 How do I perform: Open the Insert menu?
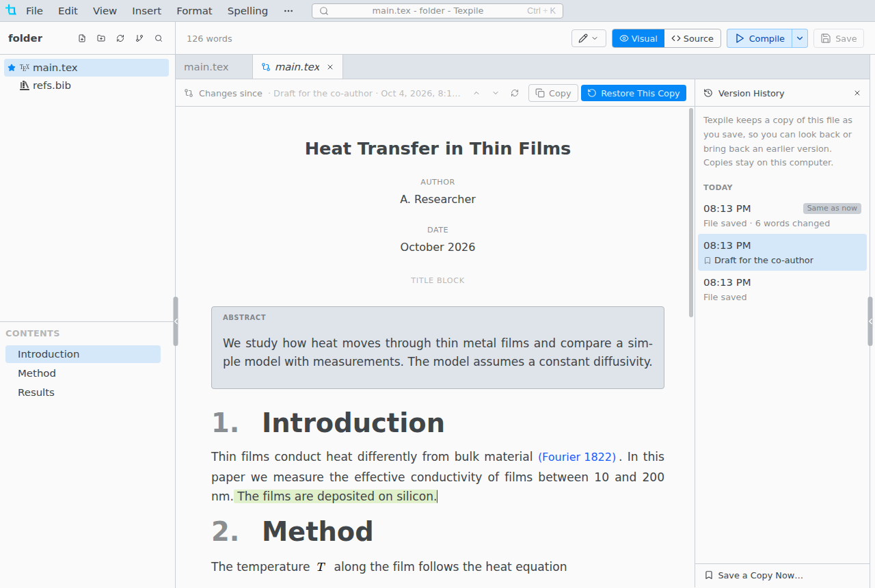147,11
